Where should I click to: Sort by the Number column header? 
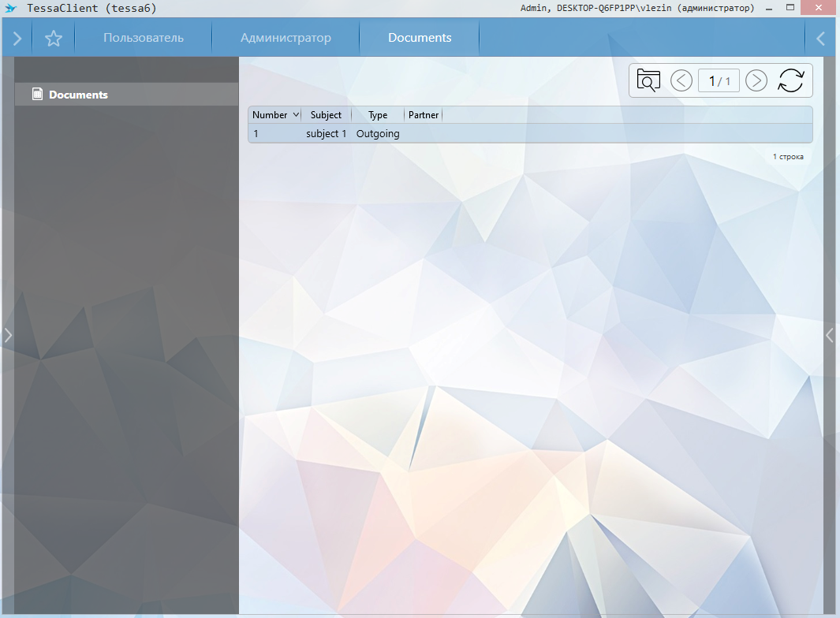tap(271, 115)
